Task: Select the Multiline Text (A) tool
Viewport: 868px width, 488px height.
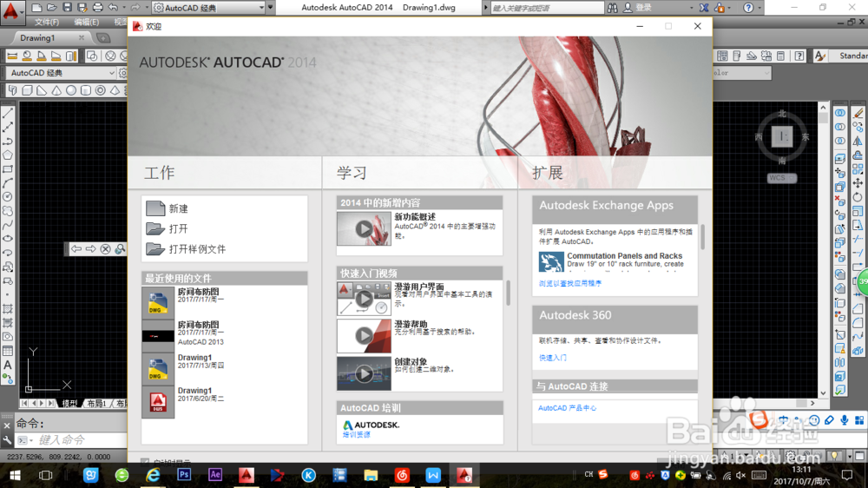Action: click(8, 365)
